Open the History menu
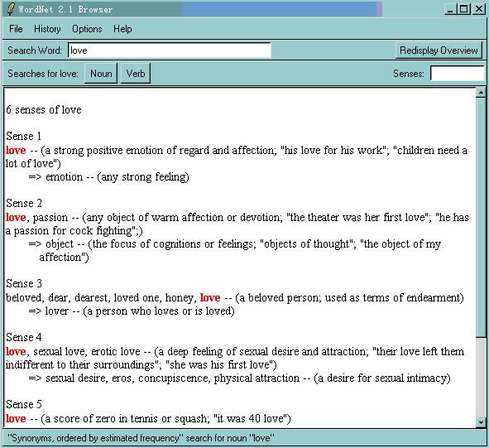The width and height of the screenshot is (489, 448). [47, 29]
